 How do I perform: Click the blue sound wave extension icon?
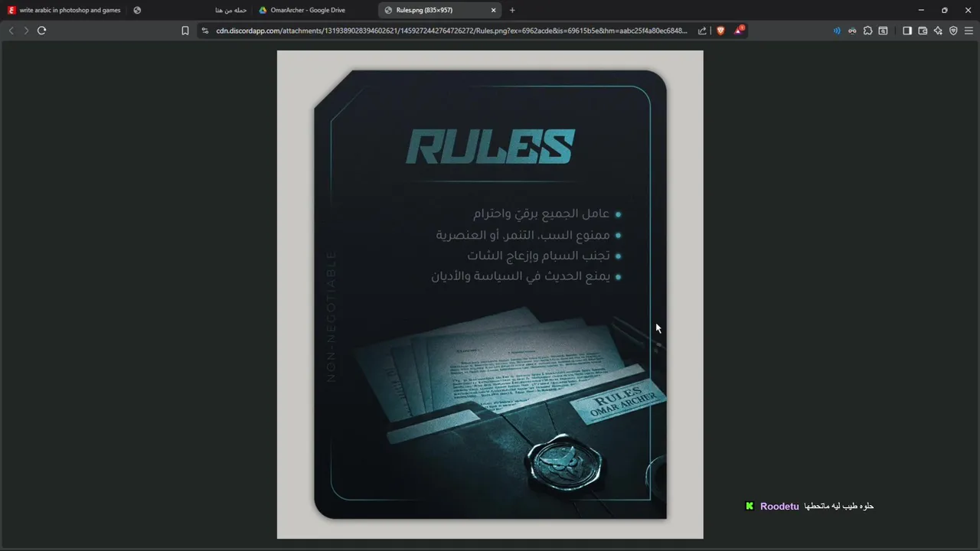point(837,31)
